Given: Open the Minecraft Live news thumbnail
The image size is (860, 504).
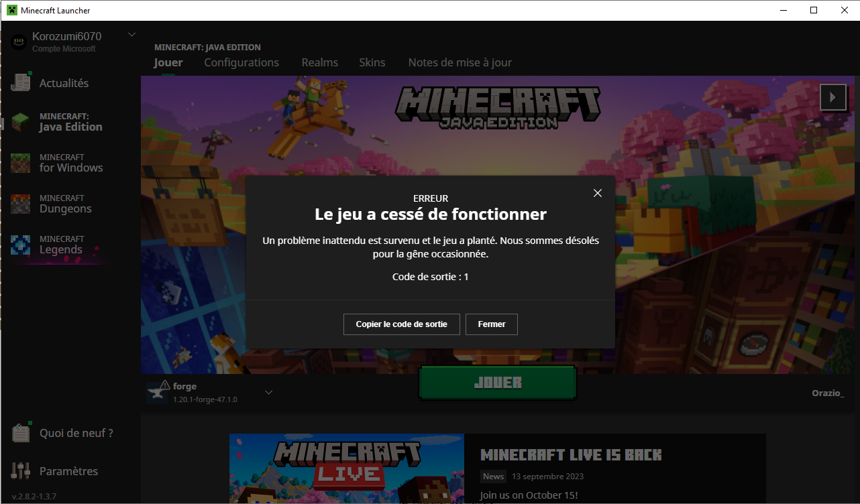Looking at the screenshot, I should pyautogui.click(x=347, y=468).
